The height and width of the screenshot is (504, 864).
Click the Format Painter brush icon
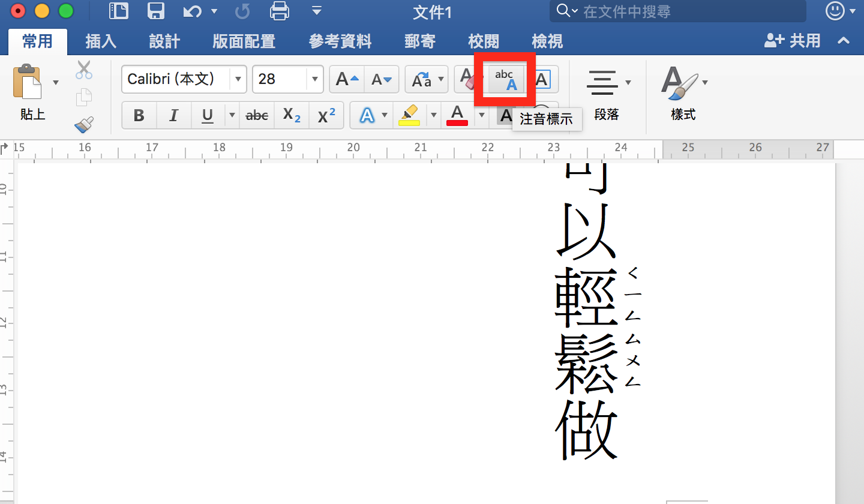pos(84,124)
